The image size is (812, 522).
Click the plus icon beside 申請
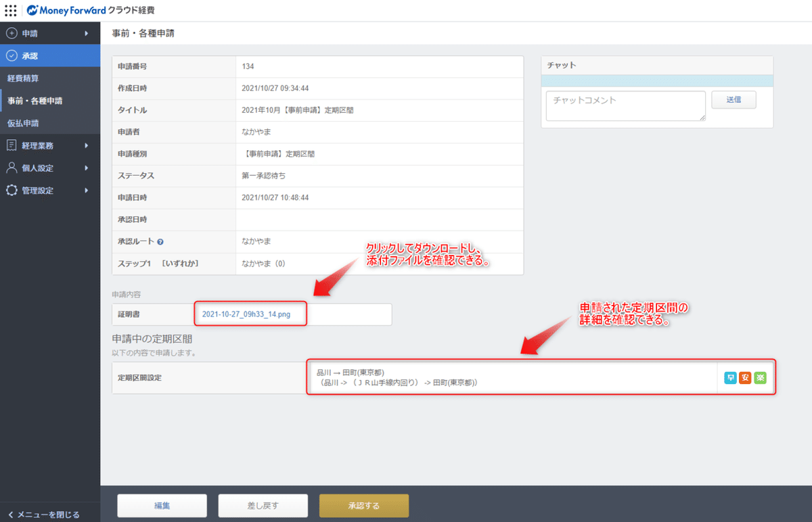(12, 34)
